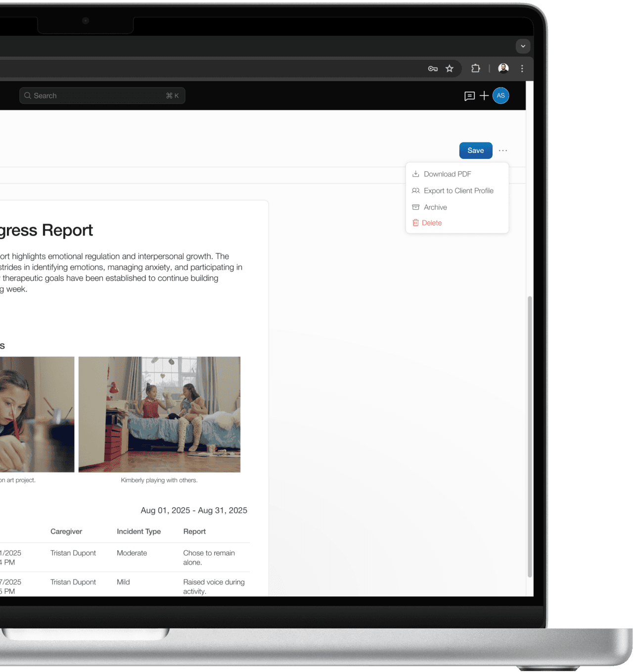Image resolution: width=634 pixels, height=672 pixels.
Task: Click the people icon beside Export to Client Profile
Action: pyautogui.click(x=416, y=191)
